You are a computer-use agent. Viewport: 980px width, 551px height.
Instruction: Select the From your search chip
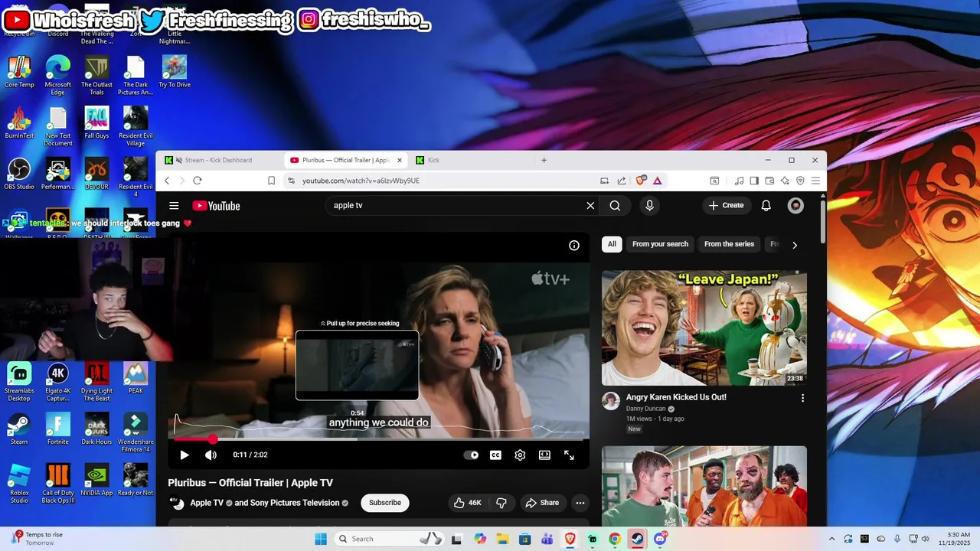(660, 244)
